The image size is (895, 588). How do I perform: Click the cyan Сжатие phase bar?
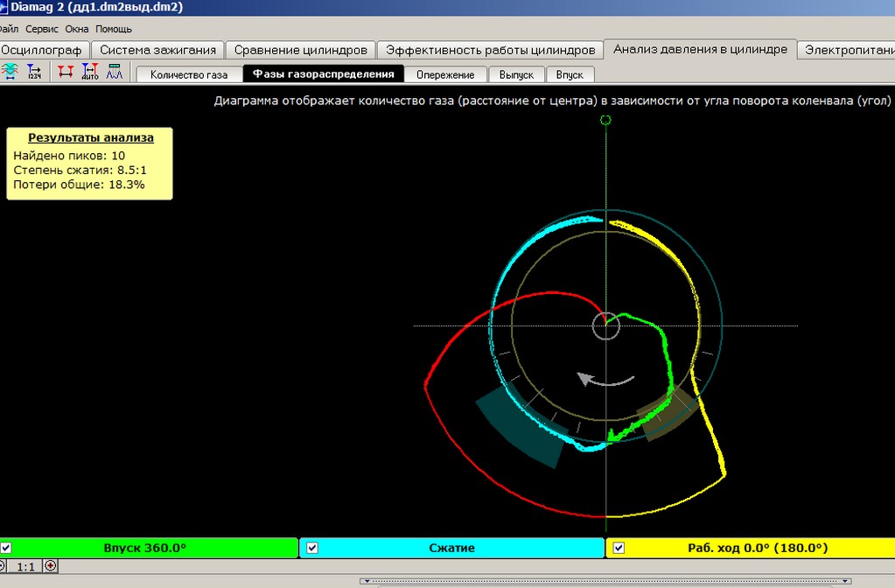(x=451, y=548)
